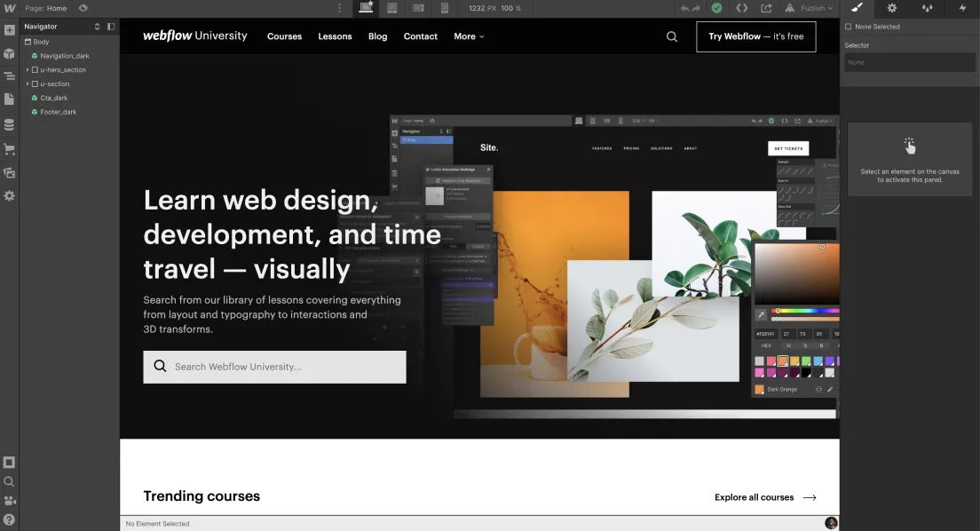Switch to the Mobile portrait breakpoint
980x531 pixels.
click(x=445, y=8)
